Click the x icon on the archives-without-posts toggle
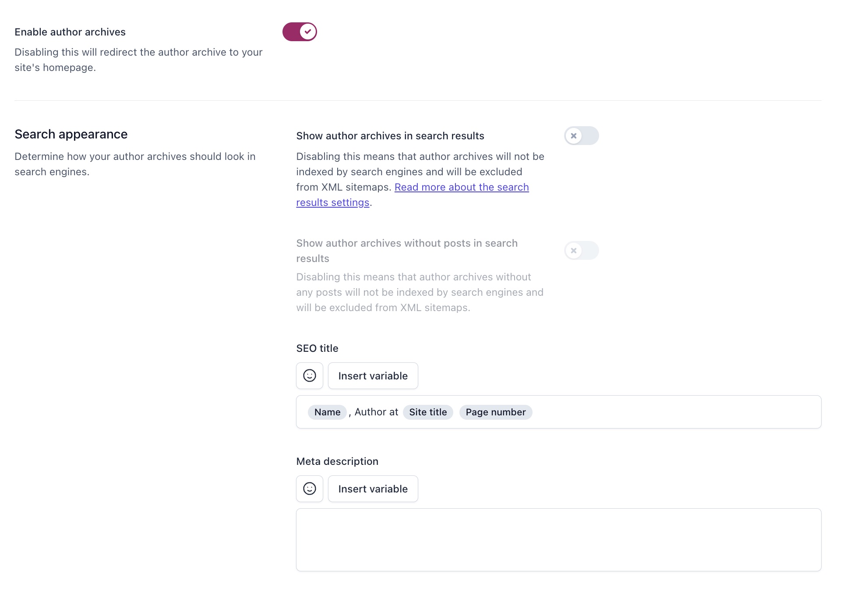This screenshot has width=868, height=595. tap(574, 250)
